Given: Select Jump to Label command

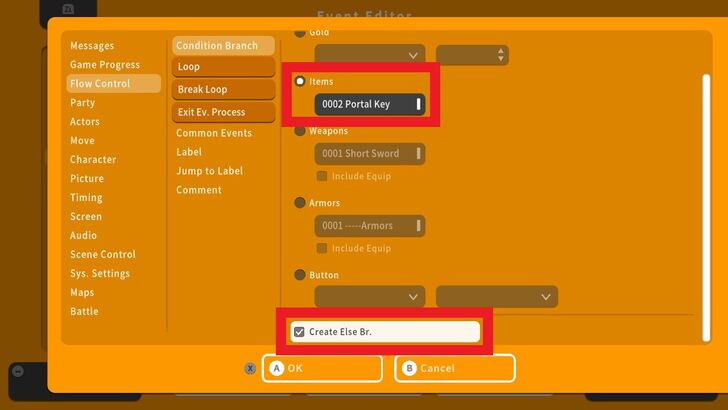Looking at the screenshot, I should tap(209, 171).
